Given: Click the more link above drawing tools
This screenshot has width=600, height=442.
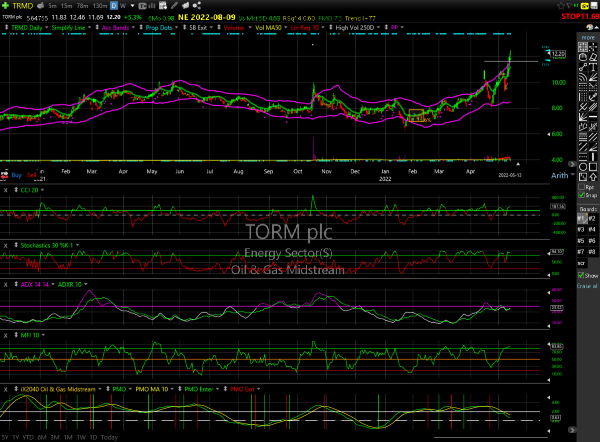Looking at the screenshot, I should (588, 38).
